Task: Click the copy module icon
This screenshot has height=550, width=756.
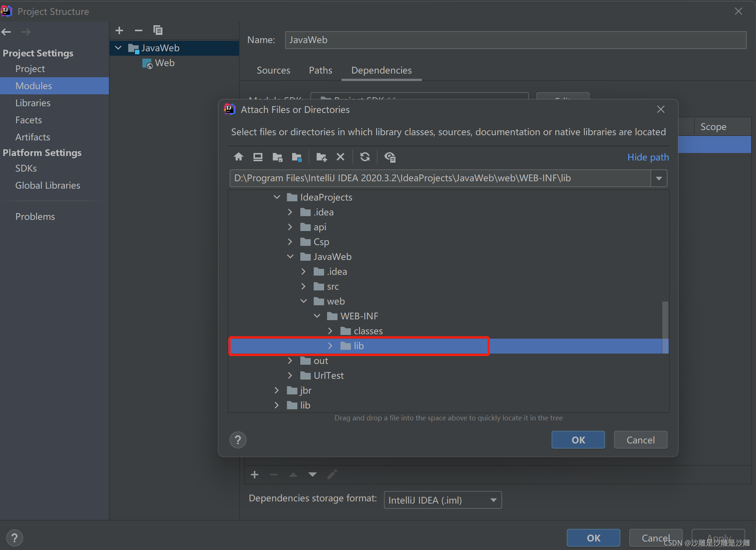Action: tap(158, 30)
